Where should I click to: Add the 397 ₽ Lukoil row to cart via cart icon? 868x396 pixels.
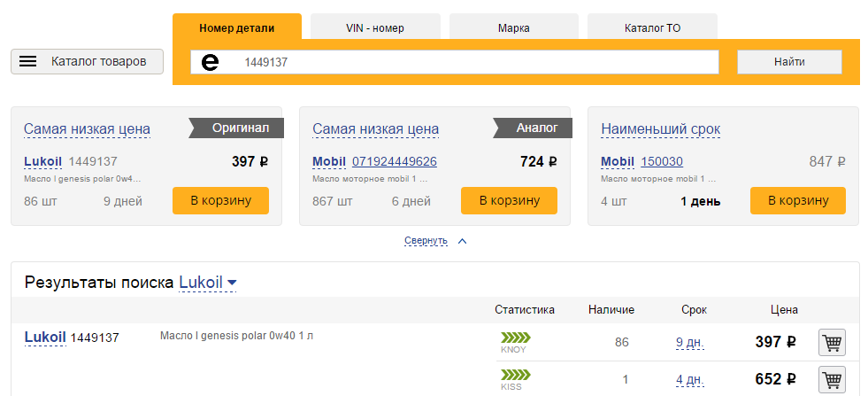[832, 342]
